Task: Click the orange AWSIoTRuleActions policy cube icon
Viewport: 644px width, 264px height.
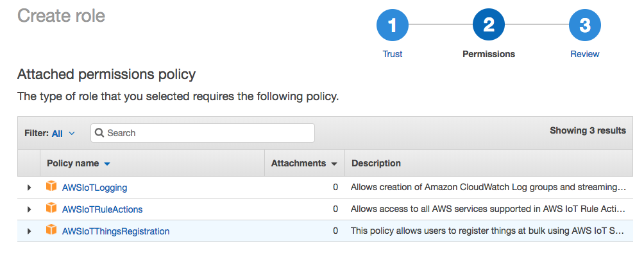Action: [x=51, y=208]
